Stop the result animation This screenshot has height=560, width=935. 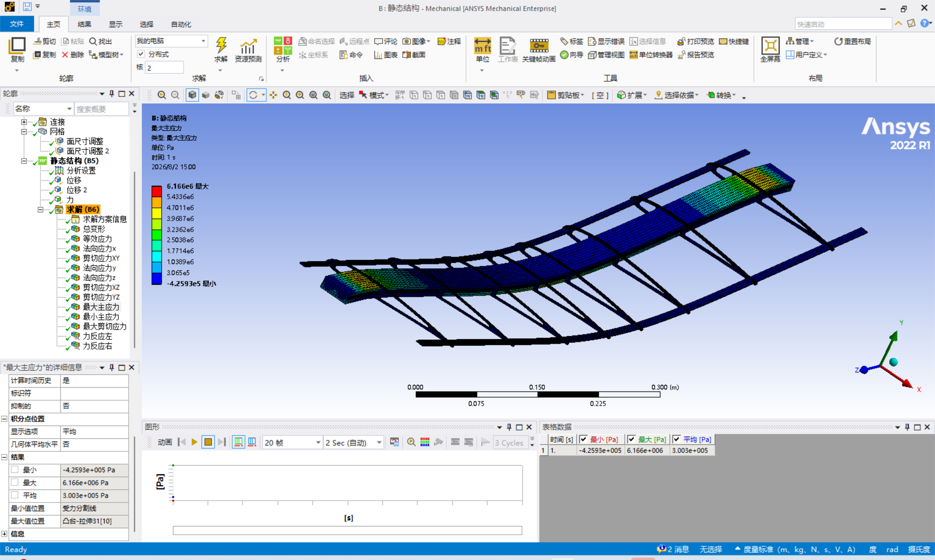click(x=208, y=442)
